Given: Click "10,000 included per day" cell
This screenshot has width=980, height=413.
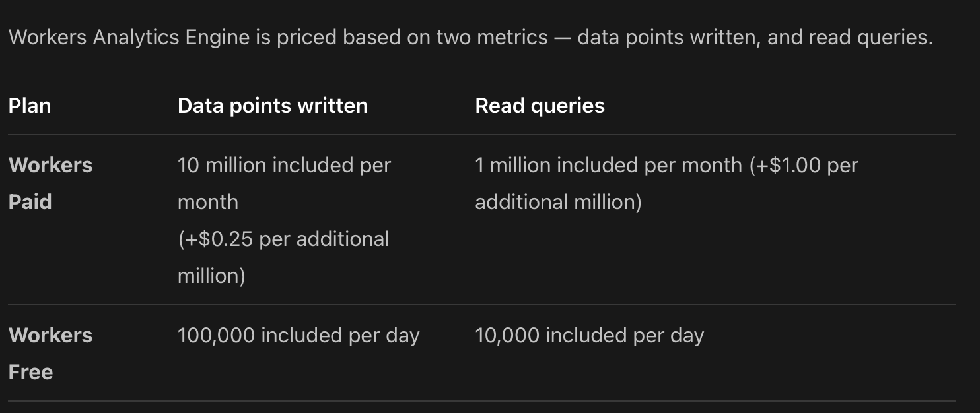Looking at the screenshot, I should [589, 335].
